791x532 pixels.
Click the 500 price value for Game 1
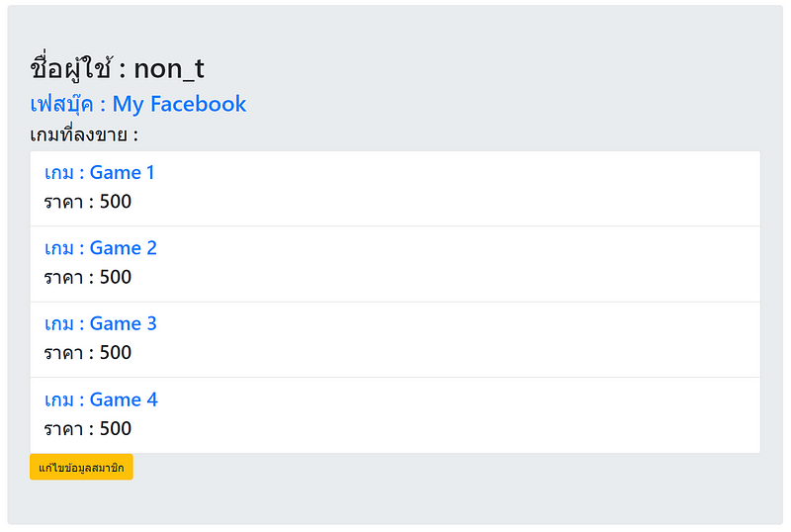[x=116, y=203]
